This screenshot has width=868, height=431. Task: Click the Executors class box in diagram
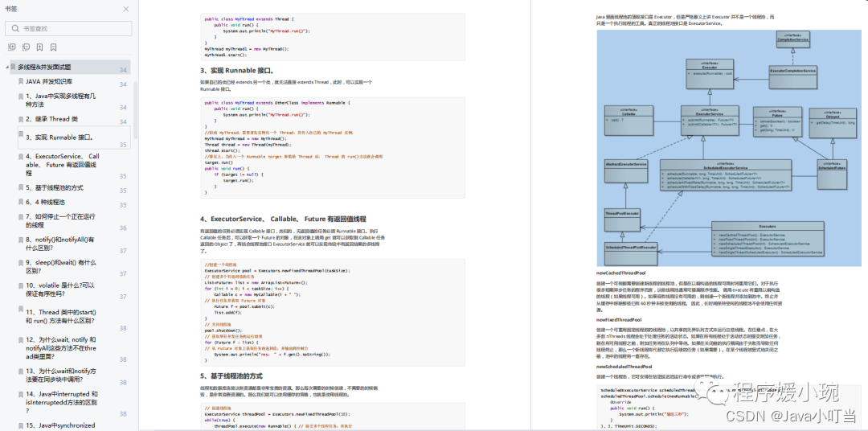pyautogui.click(x=768, y=240)
